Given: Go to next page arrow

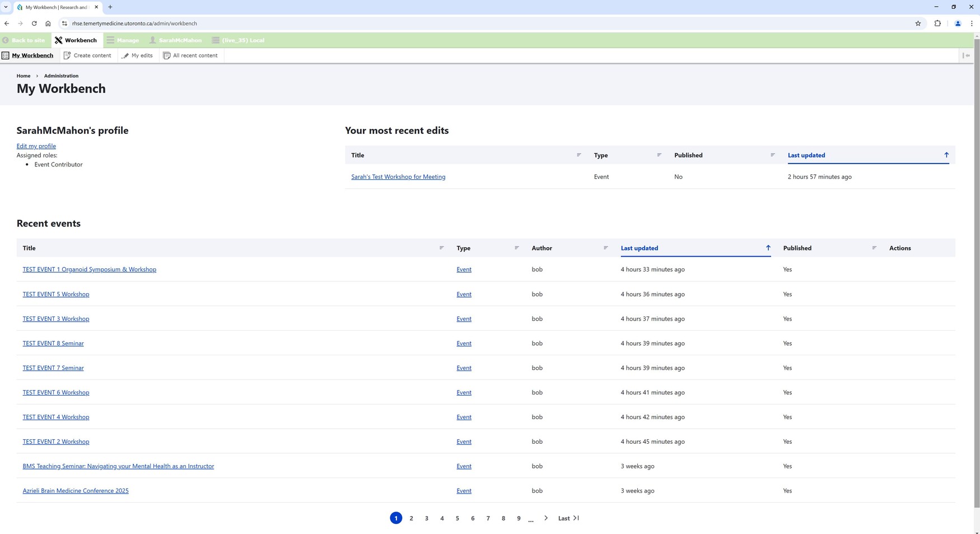Looking at the screenshot, I should [x=546, y=518].
